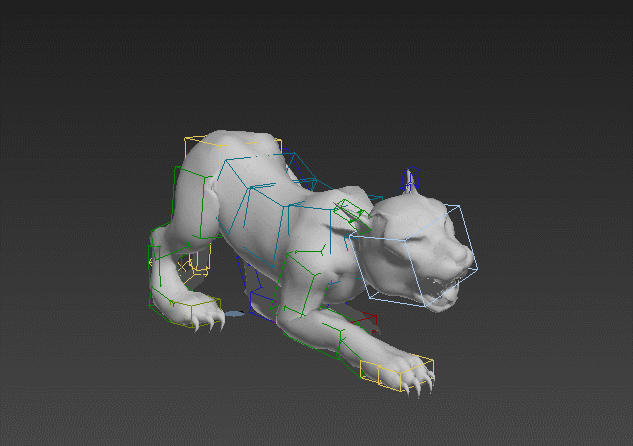Select the red bone beside the front leg

point(365,321)
